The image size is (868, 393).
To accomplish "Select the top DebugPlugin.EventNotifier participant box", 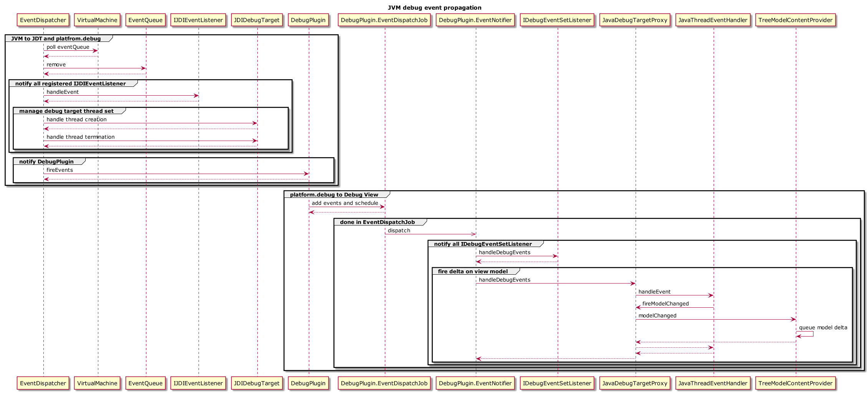I will click(x=475, y=20).
